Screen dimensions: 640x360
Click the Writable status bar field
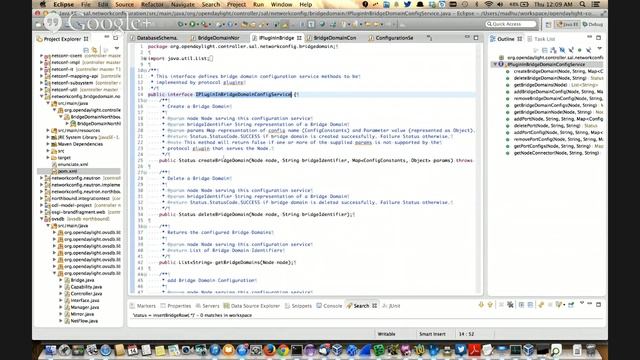tap(387, 334)
